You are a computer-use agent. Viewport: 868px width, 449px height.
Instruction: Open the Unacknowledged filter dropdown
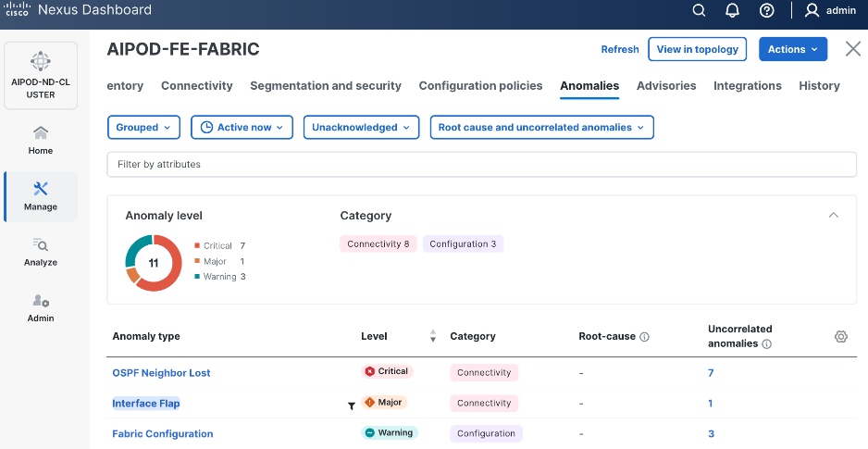(361, 128)
